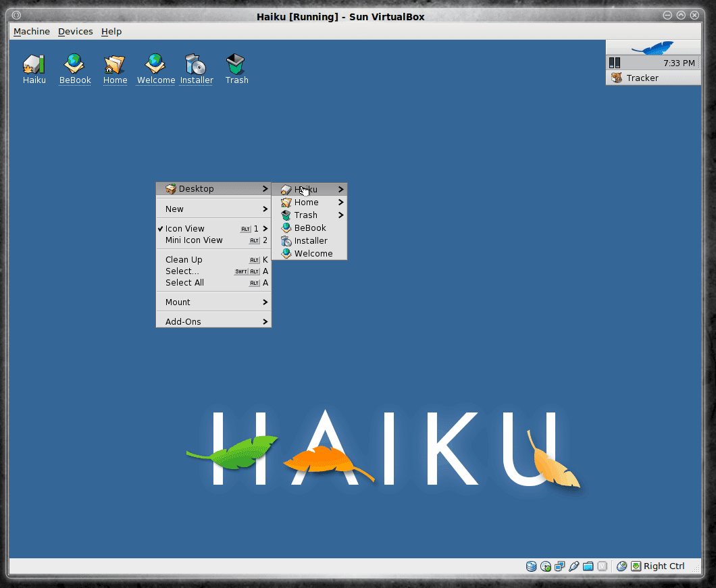Open the Haiku disk desktop icon
Viewport: 716px width, 588px height.
(x=34, y=65)
